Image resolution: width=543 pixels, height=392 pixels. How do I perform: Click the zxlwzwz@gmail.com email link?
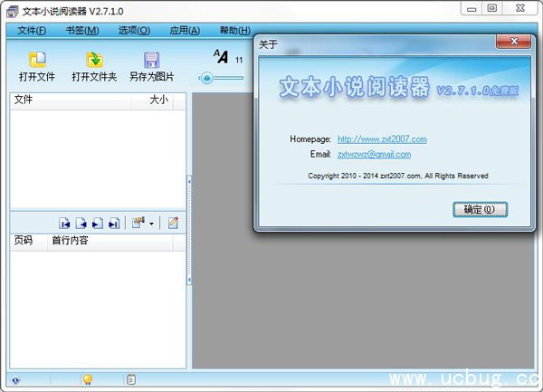(x=374, y=155)
